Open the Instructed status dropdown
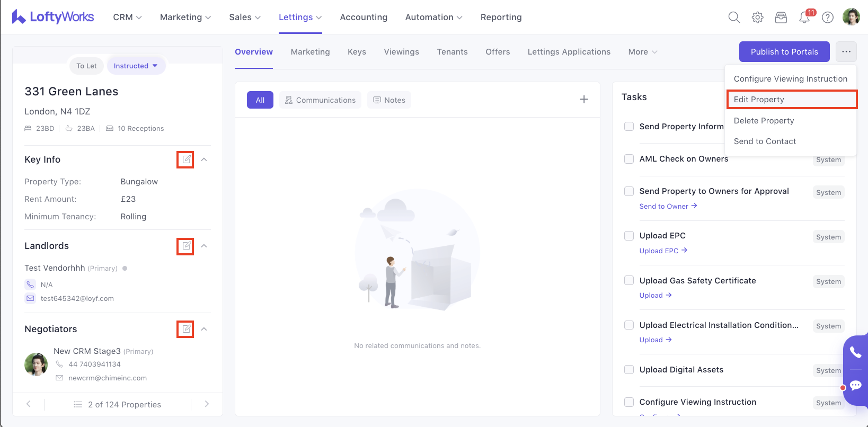Screen dimensions: 868x427 click(x=136, y=66)
